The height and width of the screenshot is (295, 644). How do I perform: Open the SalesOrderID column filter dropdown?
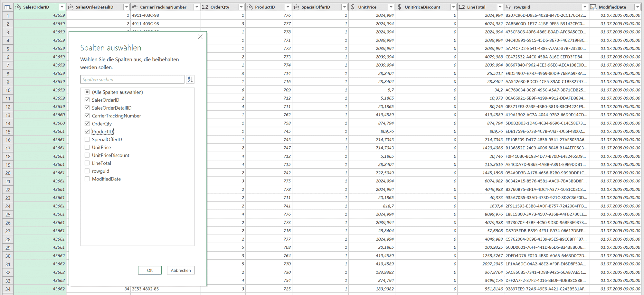click(x=62, y=7)
